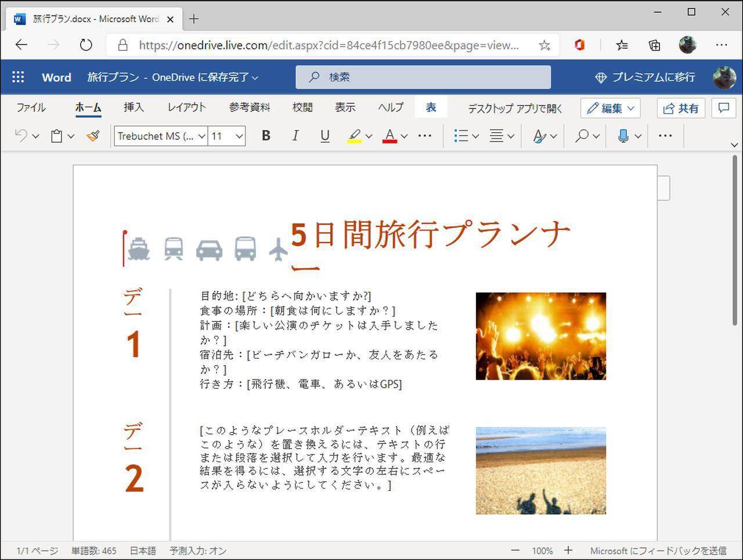743x560 pixels.
Task: Apply Underline formatting
Action: 324,136
